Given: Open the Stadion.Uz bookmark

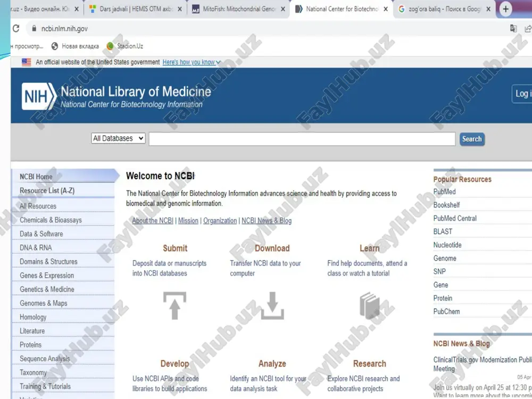Looking at the screenshot, I should [125, 46].
